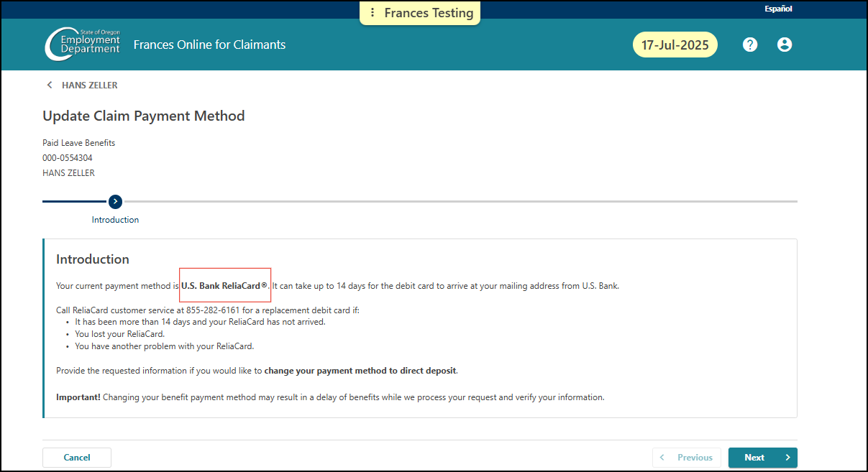Click the 'change your payment method to direct deposit' text

coord(360,371)
